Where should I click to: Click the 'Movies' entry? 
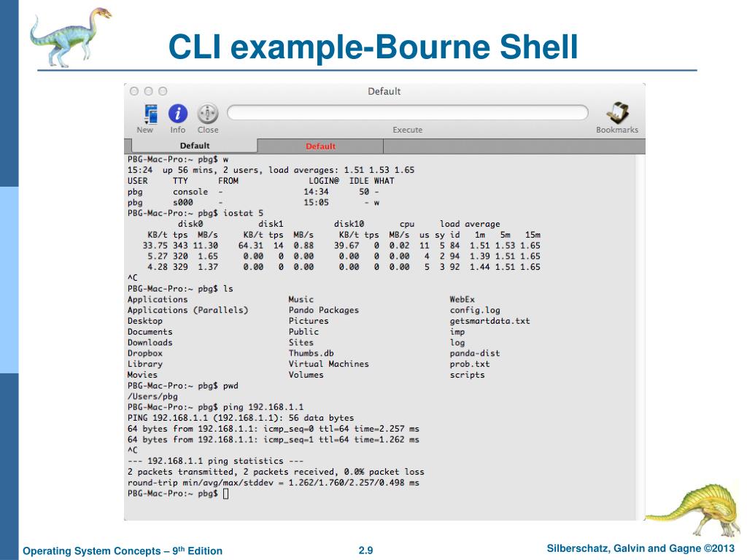[x=142, y=375]
